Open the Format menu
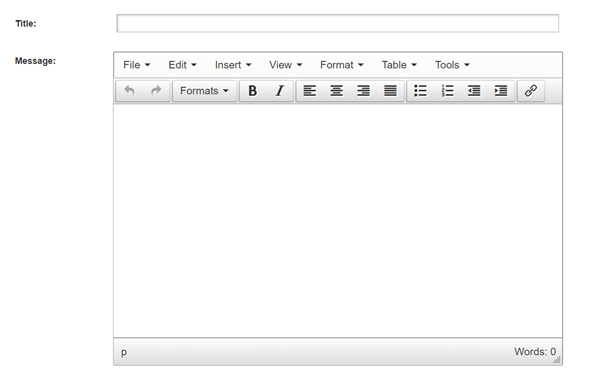 [x=342, y=65]
